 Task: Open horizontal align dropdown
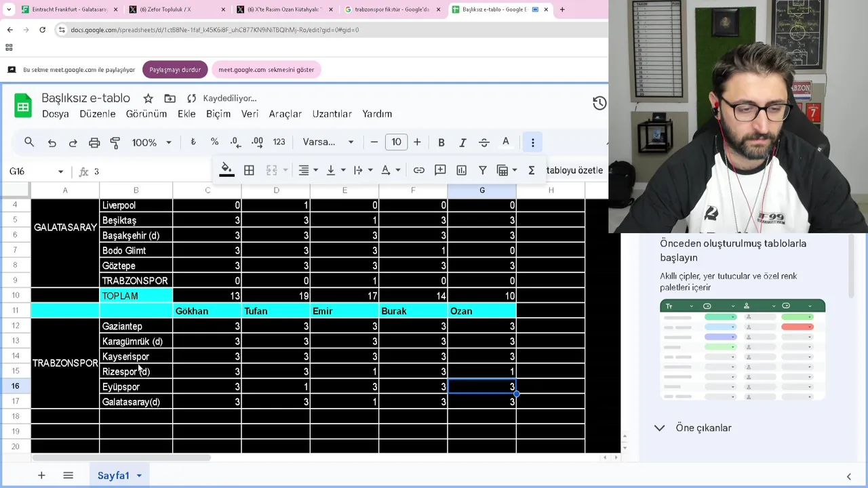point(309,170)
